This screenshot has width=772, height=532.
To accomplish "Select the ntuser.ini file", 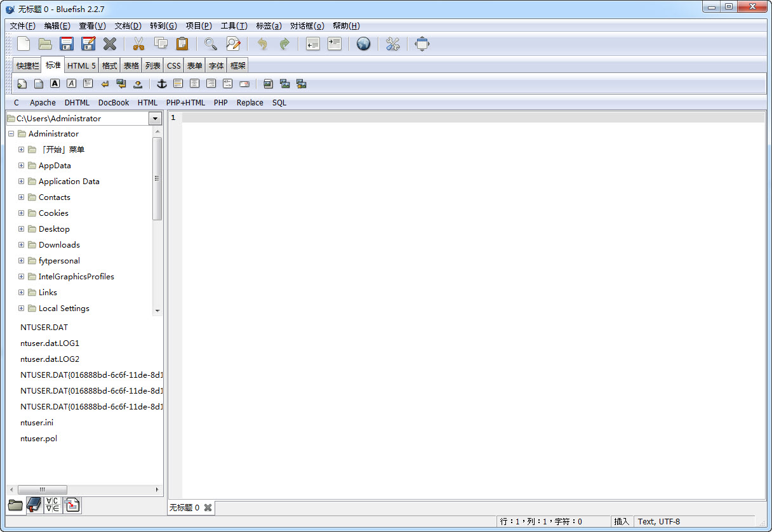I will pyautogui.click(x=37, y=423).
